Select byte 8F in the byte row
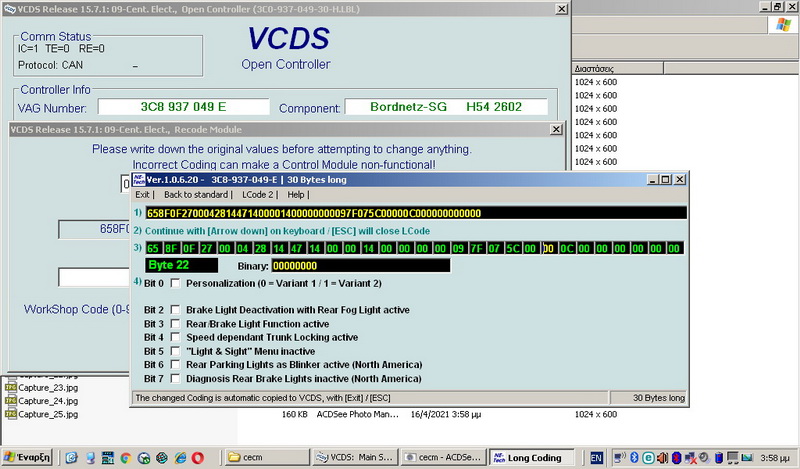The width and height of the screenshot is (800, 469). (x=171, y=249)
